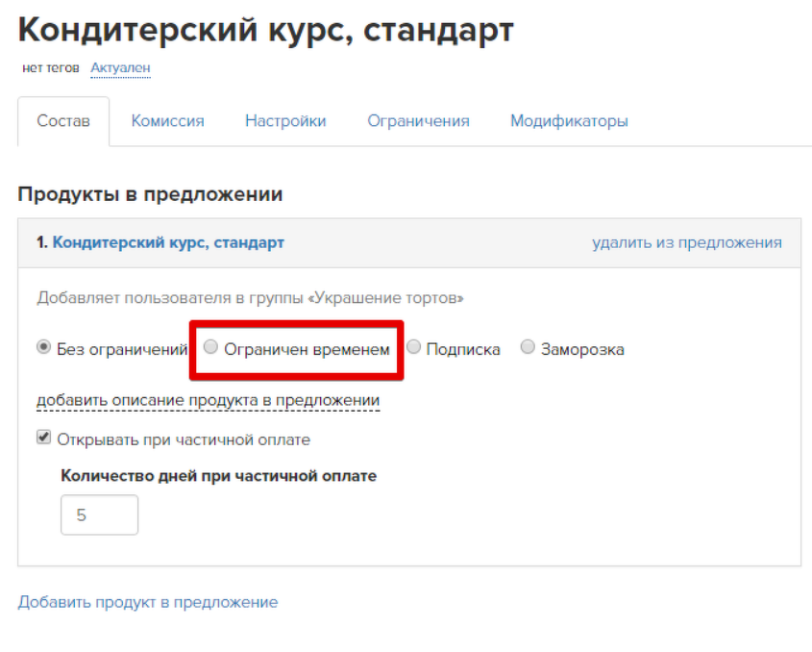Screen dimensions: 812x652
Task: Select the Без ограничений radio button
Action: click(x=43, y=347)
